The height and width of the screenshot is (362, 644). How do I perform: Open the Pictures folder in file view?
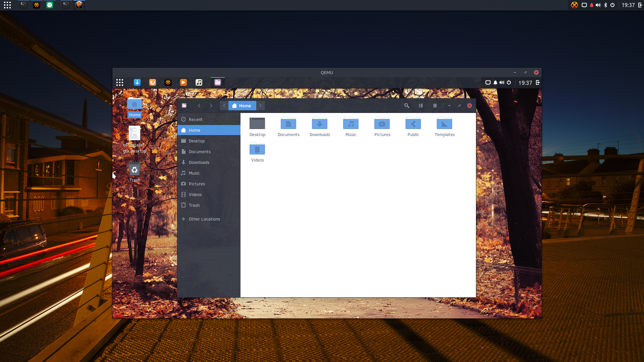point(382,127)
